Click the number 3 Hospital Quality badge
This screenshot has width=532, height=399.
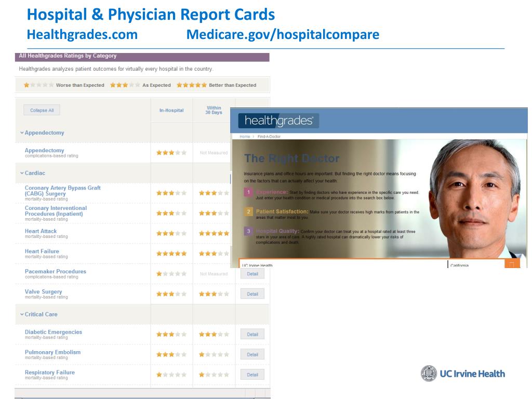pyautogui.click(x=248, y=231)
